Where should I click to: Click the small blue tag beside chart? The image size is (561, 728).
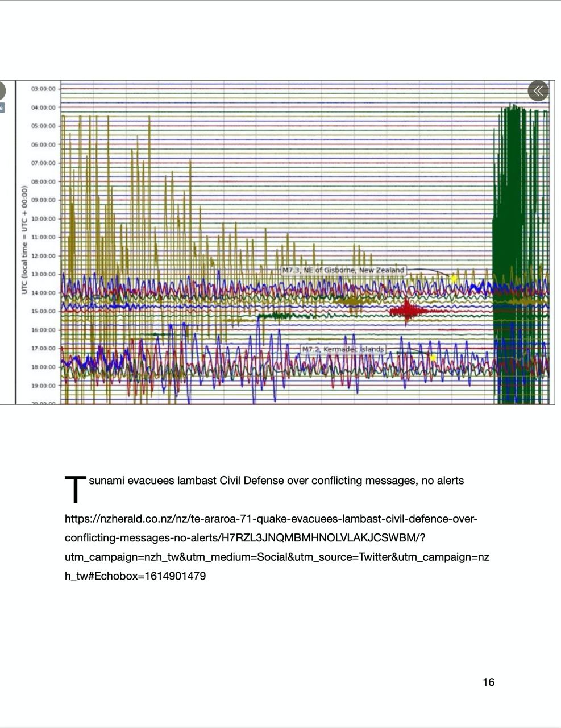(2, 107)
